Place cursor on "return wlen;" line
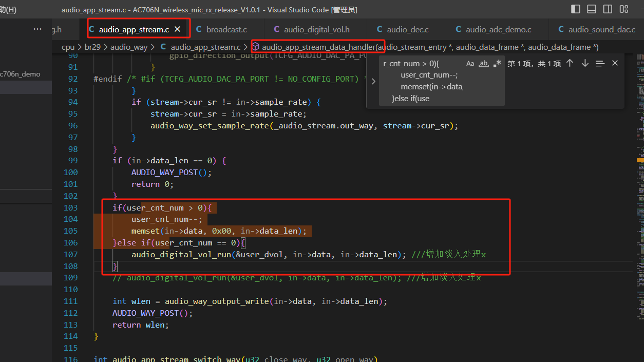Viewport: 644px width, 362px height. coord(141,325)
